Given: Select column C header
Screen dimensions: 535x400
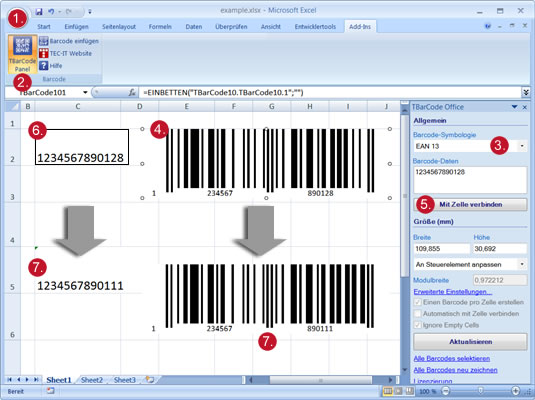Looking at the screenshot, I should coord(78,107).
